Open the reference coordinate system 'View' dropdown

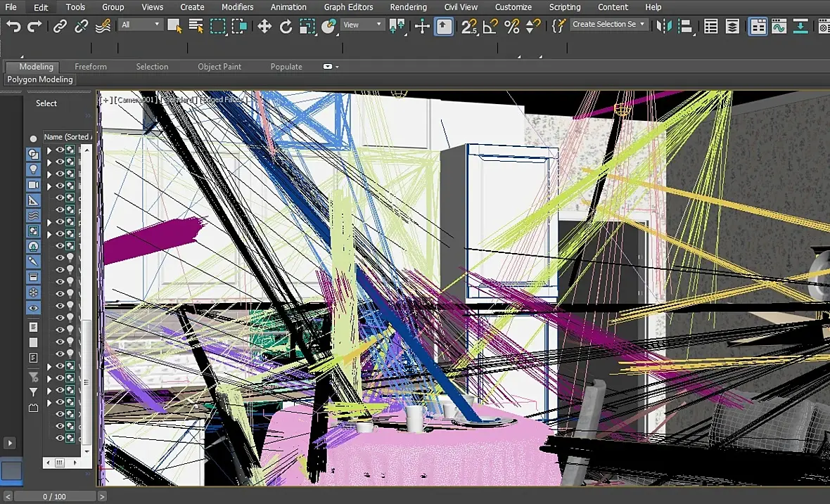point(362,25)
